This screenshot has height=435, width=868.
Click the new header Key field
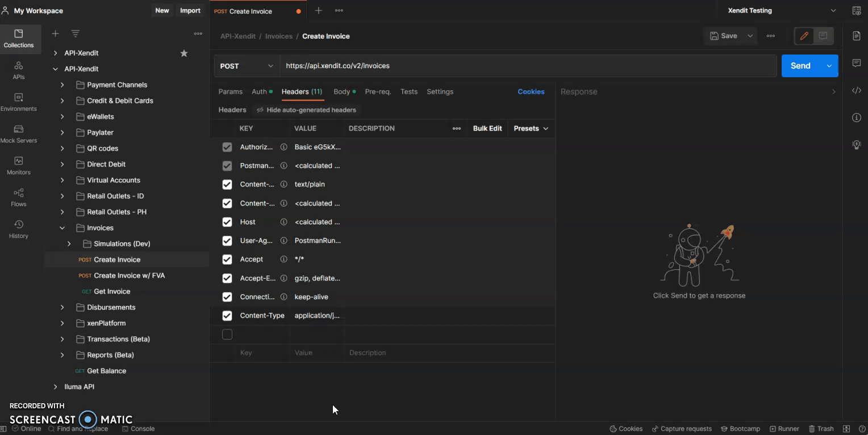point(262,353)
